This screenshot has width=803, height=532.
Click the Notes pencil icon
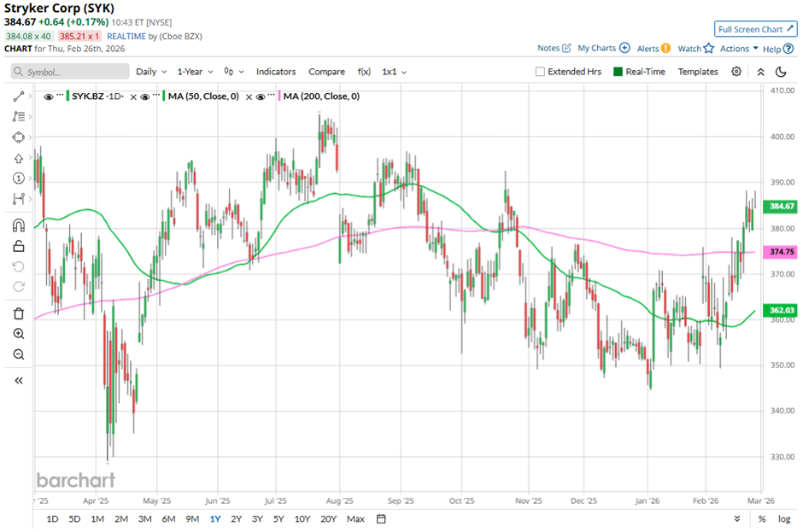(x=566, y=48)
